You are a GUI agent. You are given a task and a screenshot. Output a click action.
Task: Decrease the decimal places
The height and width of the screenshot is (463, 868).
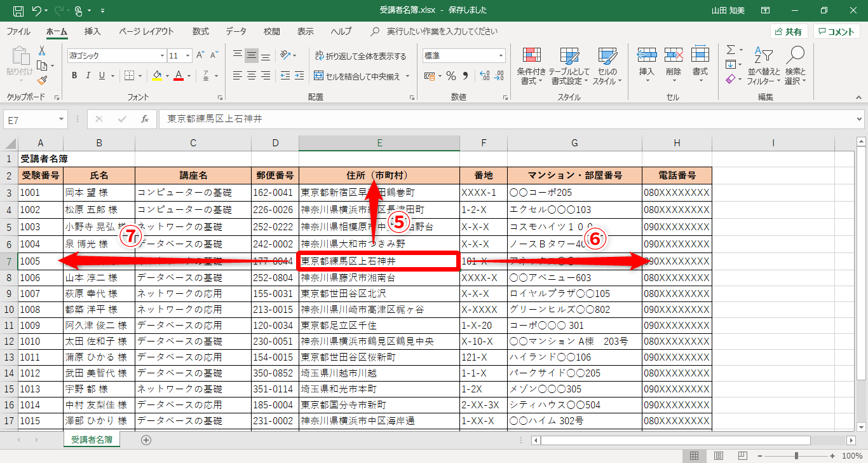coord(499,76)
